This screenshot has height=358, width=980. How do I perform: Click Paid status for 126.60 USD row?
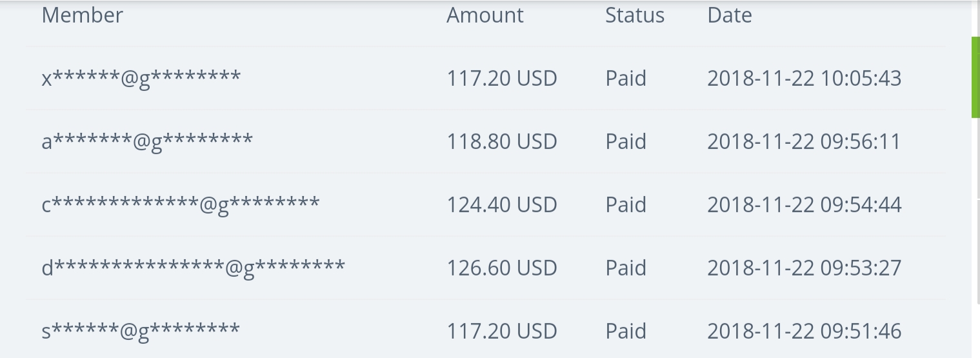coord(625,268)
